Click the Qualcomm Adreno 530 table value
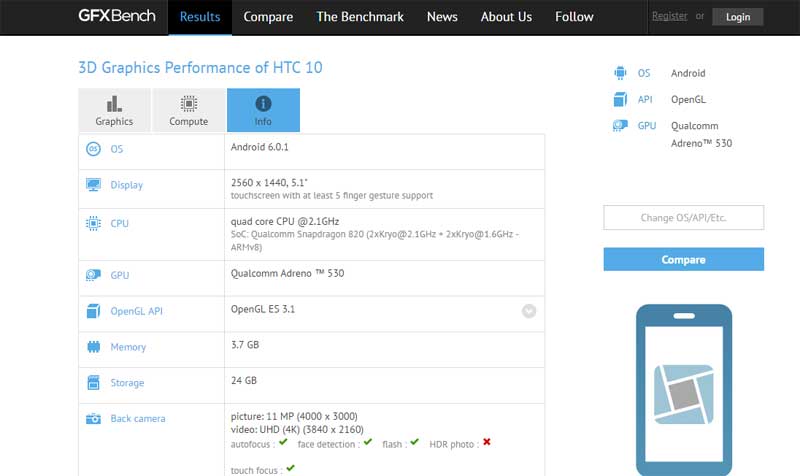 click(287, 273)
